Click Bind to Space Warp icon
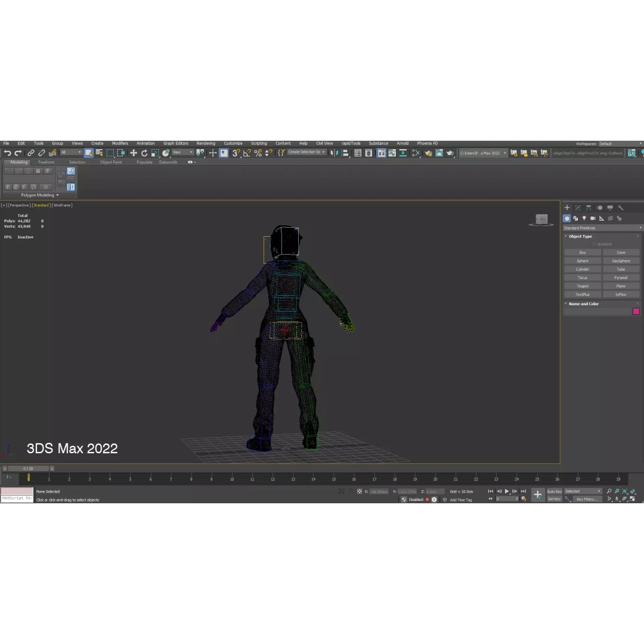This screenshot has height=644, width=644. pyautogui.click(x=52, y=153)
